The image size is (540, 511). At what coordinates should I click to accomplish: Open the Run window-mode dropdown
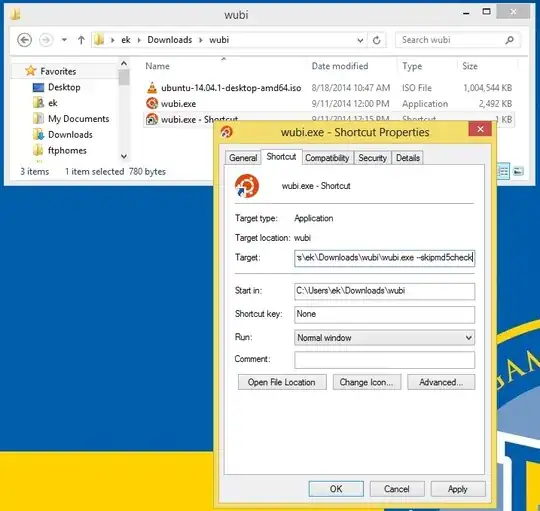[x=384, y=338]
